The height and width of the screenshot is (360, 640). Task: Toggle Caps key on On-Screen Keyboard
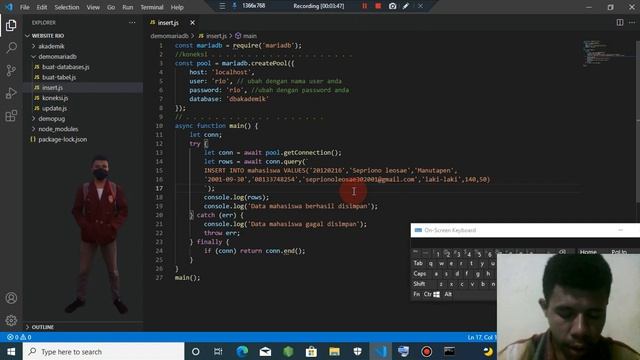419,274
